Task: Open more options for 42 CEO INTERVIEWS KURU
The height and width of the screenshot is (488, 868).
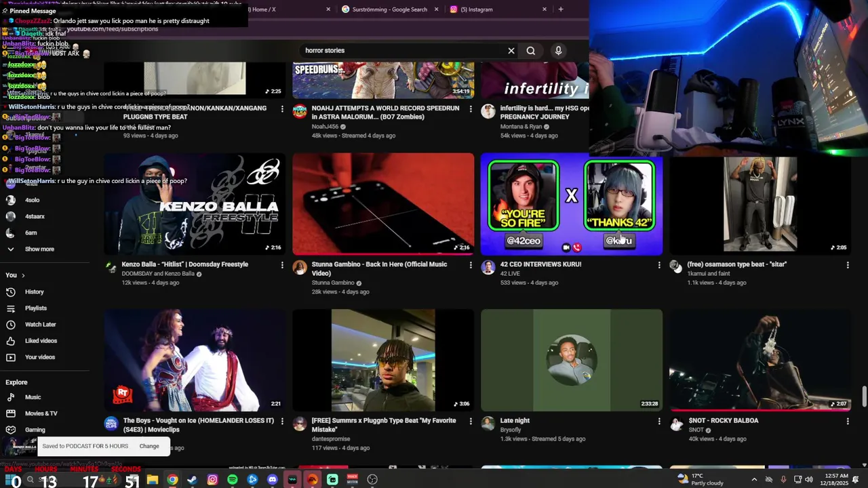Action: coord(659,265)
